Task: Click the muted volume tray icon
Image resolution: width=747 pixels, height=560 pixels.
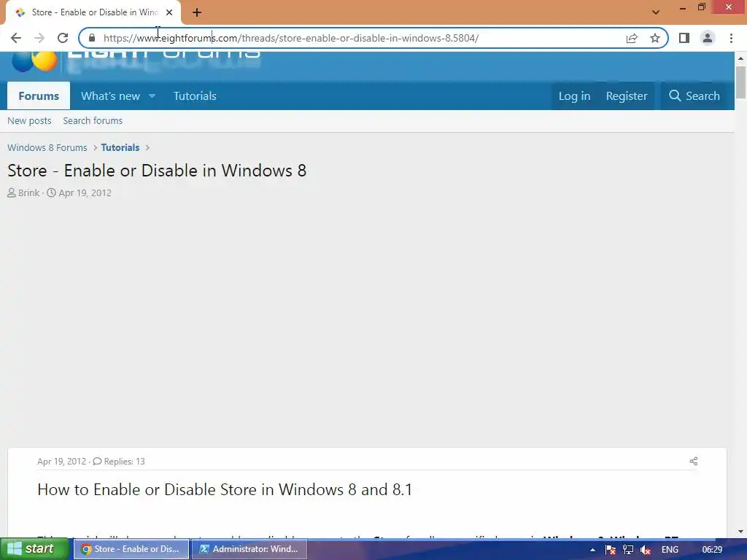Action: [646, 550]
